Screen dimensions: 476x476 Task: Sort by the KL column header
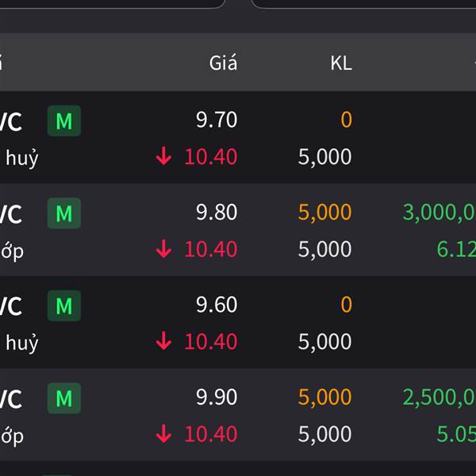tap(340, 63)
